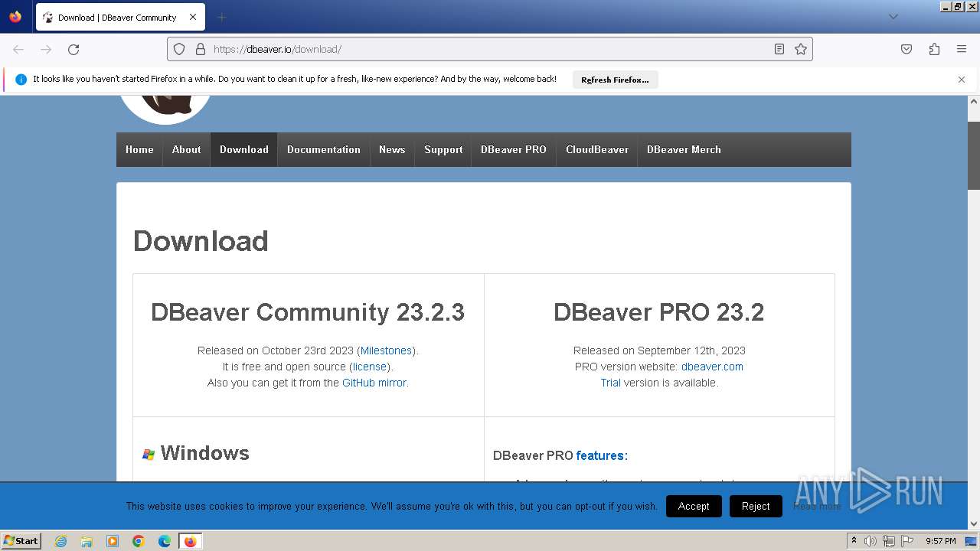Follow the Milestones link
The width and height of the screenshot is (980, 551).
387,350
